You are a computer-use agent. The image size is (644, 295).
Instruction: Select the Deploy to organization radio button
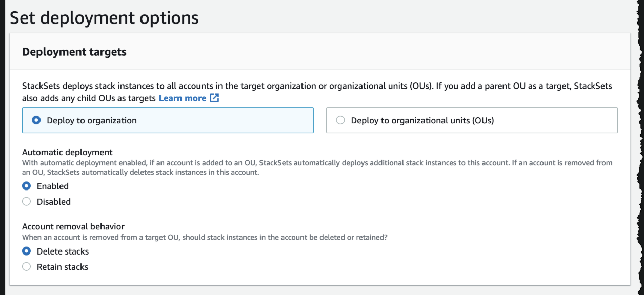36,120
